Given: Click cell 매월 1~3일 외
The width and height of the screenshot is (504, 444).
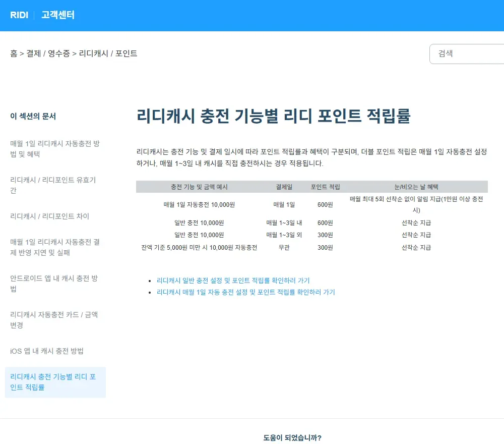Looking at the screenshot, I should 284,235.
